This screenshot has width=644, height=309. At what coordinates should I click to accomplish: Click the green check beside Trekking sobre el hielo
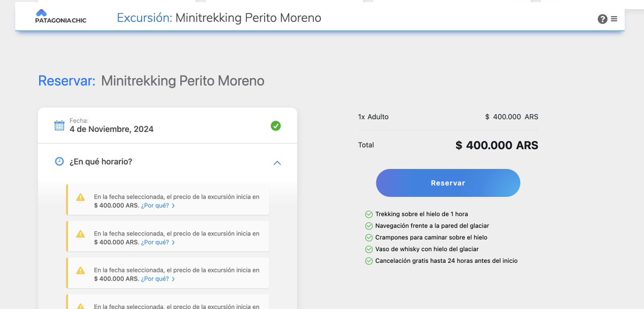(x=368, y=214)
